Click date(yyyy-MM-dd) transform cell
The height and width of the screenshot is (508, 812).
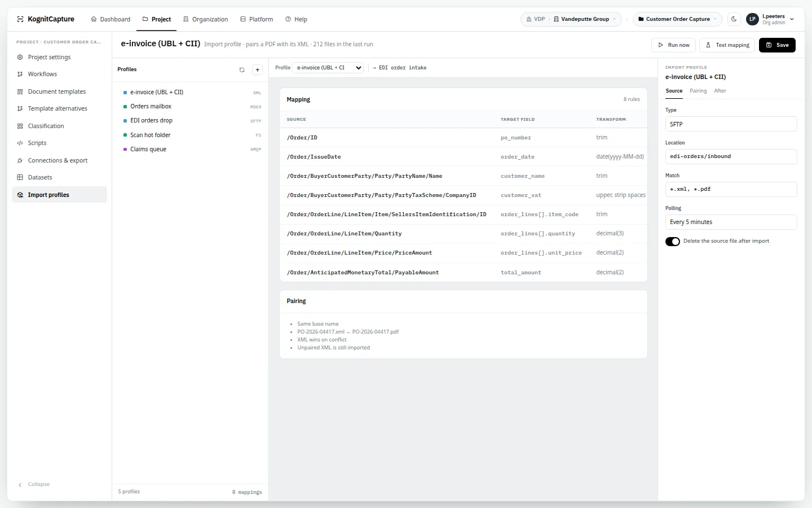[x=620, y=157]
